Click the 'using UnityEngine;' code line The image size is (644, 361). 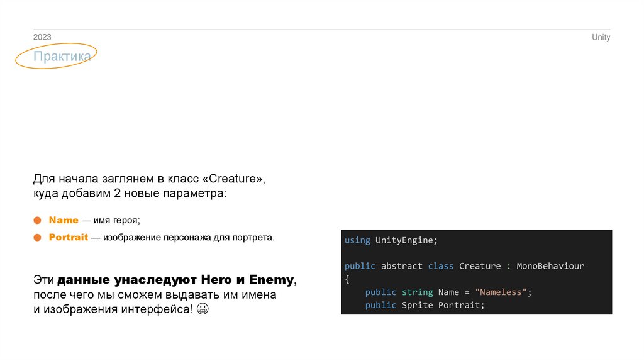(x=391, y=240)
